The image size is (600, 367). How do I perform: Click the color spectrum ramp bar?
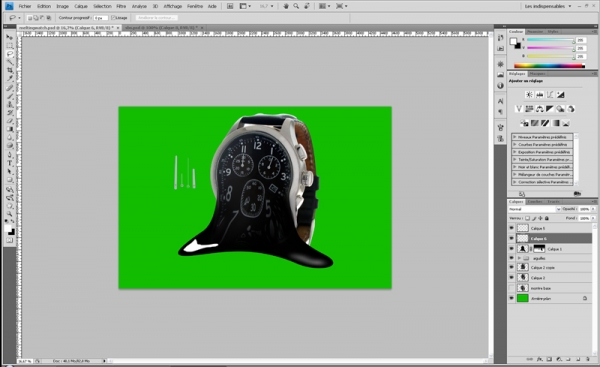tap(549, 65)
